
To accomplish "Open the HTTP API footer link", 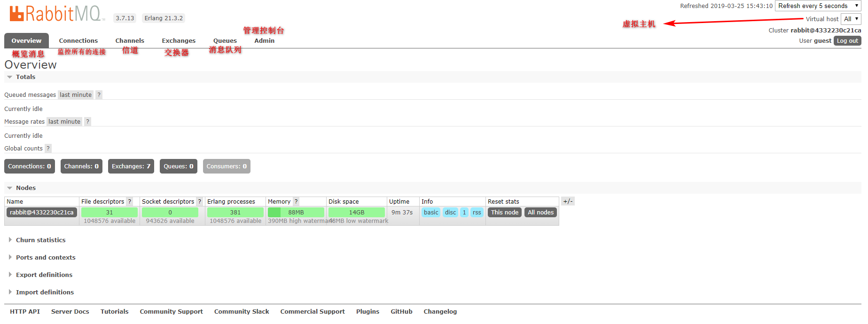I will [x=25, y=312].
